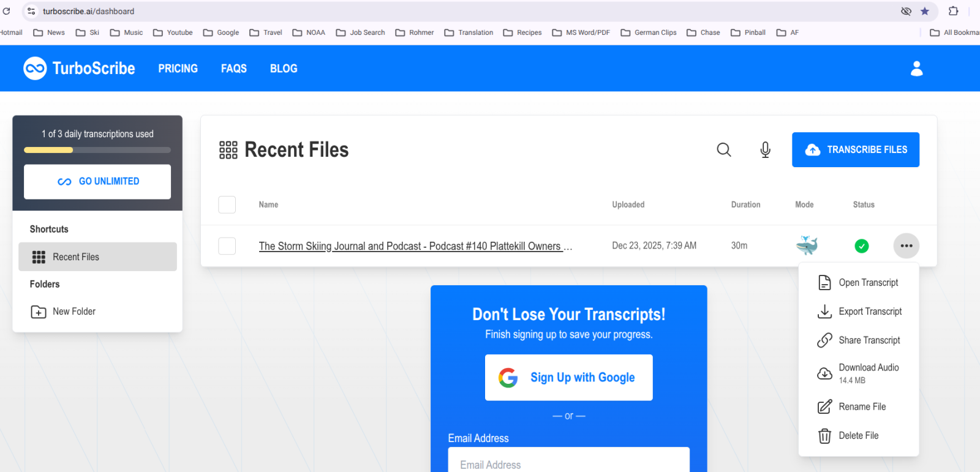
Task: Click the daily transcriptions usage progress bar
Action: click(97, 150)
